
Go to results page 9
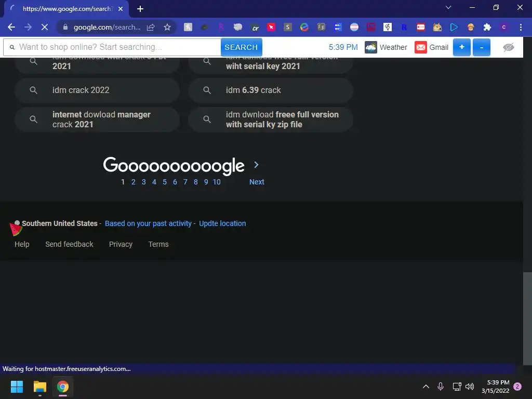(206, 182)
